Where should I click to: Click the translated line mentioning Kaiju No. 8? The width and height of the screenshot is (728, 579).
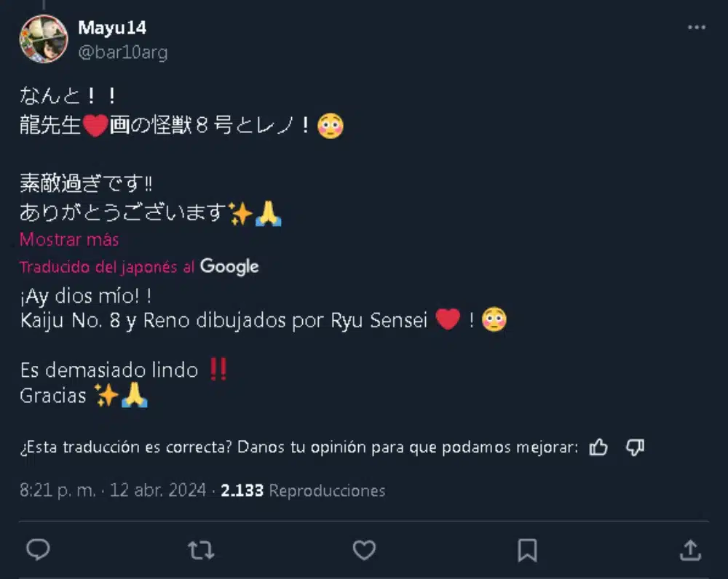click(x=224, y=321)
